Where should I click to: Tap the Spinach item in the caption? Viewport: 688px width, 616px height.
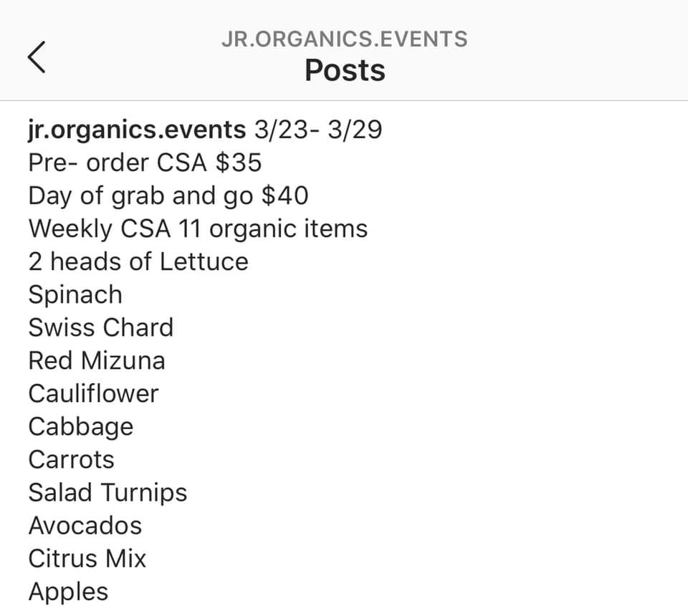(x=75, y=294)
